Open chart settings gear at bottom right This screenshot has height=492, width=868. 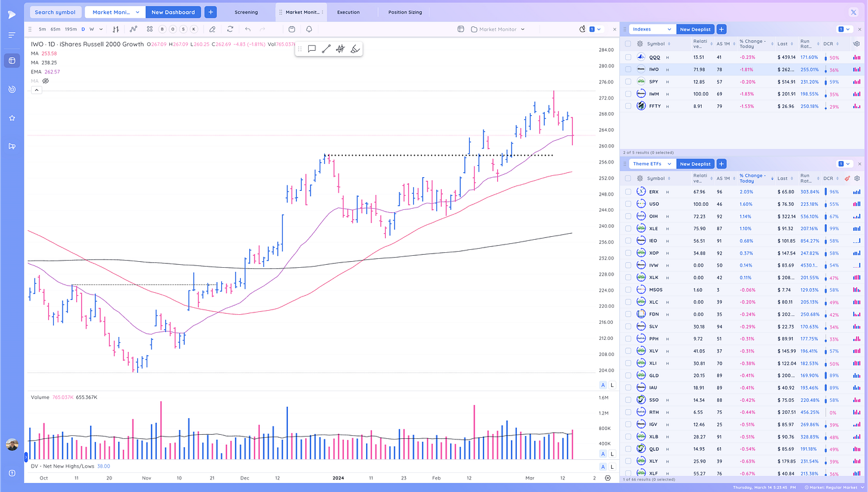pyautogui.click(x=607, y=478)
